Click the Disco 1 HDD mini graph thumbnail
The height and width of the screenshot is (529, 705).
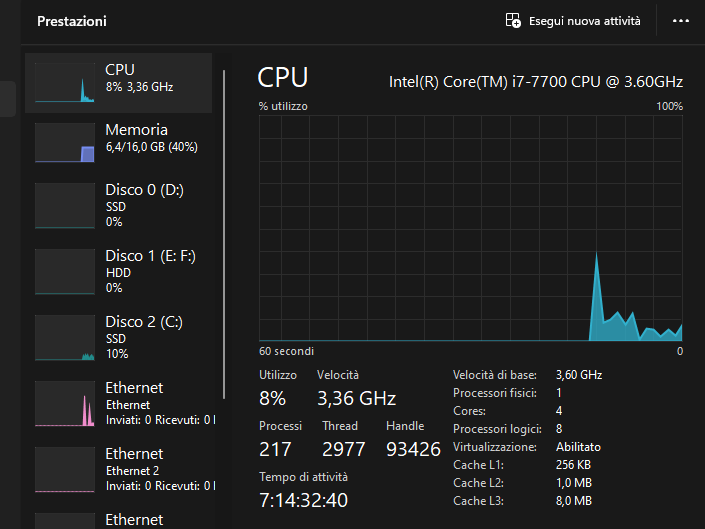click(65, 271)
